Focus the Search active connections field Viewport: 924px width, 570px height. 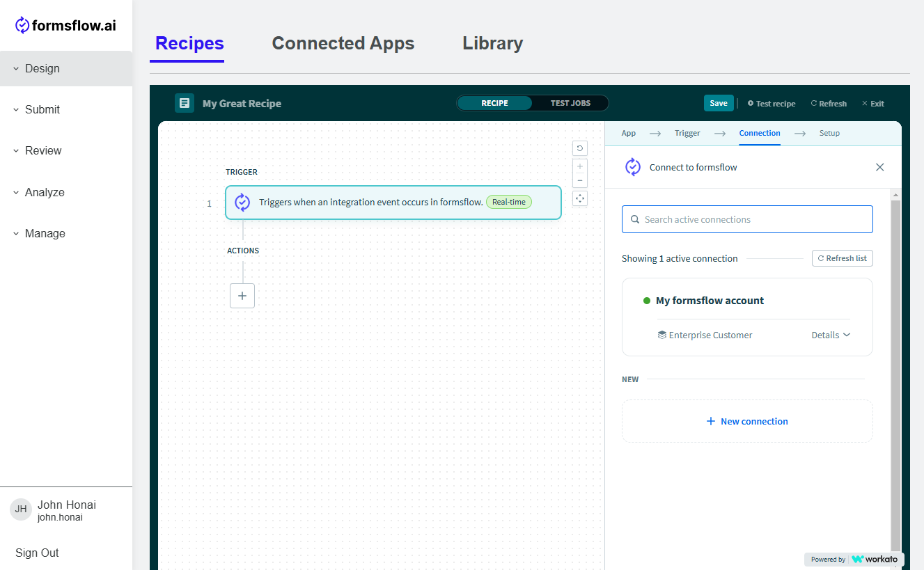pyautogui.click(x=747, y=219)
